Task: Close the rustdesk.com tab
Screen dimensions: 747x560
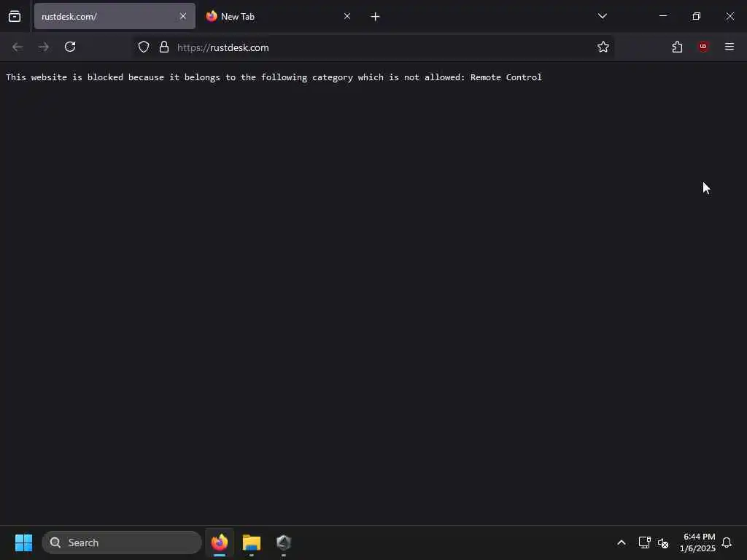Action: (x=183, y=16)
